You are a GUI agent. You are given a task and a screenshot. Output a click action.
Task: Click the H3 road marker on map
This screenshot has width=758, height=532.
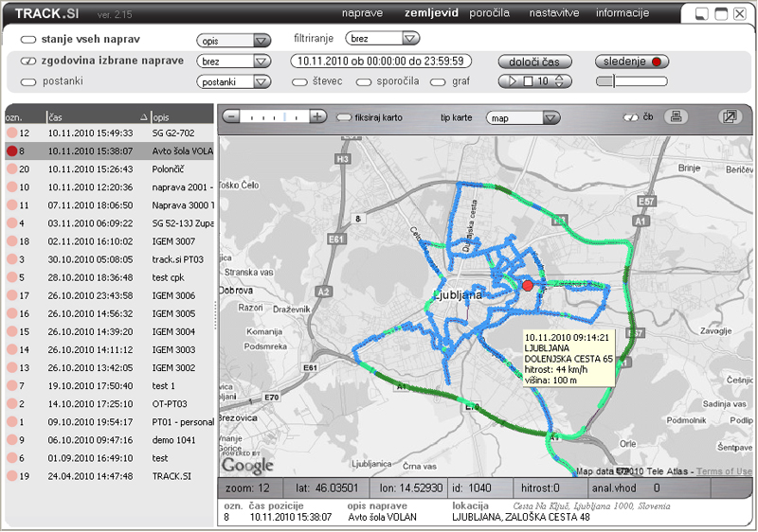point(342,159)
